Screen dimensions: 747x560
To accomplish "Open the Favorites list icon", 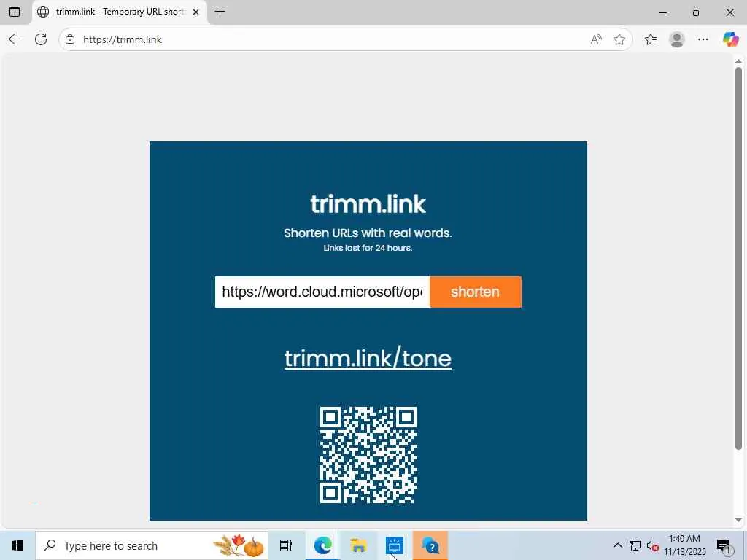I will click(651, 39).
